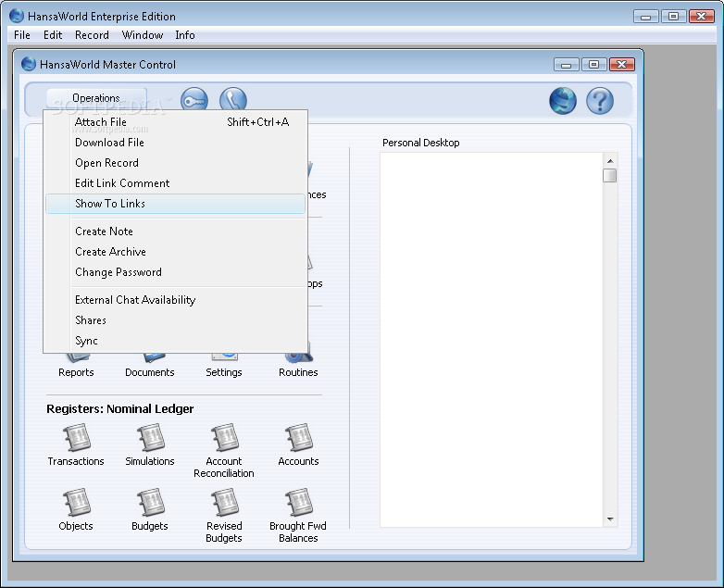Choose Create Note menu entry
This screenshot has height=588, width=724.
176,231
